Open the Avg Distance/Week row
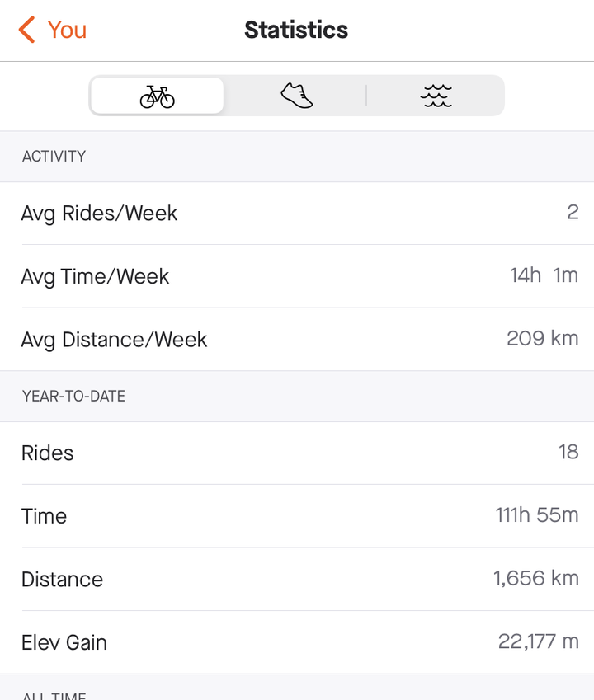This screenshot has width=594, height=700. coord(297,340)
